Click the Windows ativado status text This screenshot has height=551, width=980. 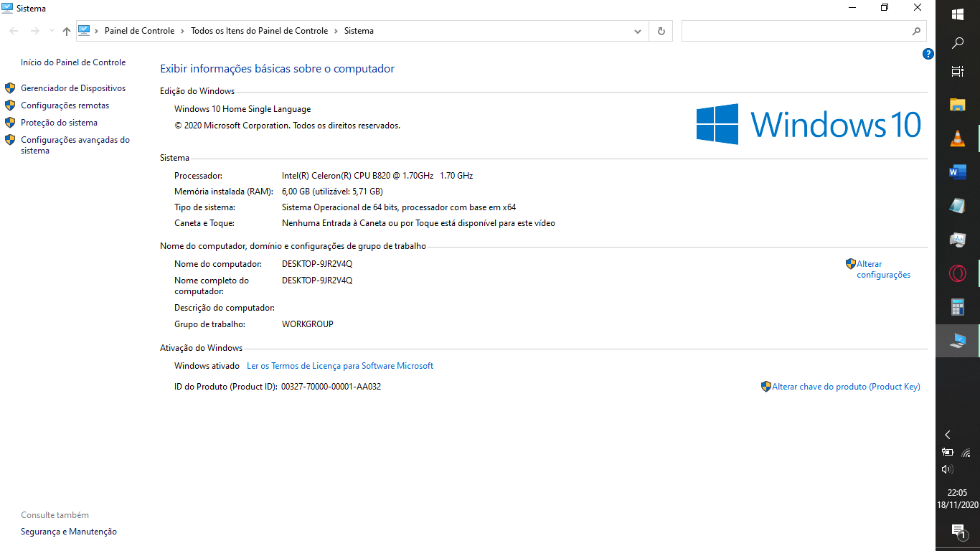[x=207, y=366]
